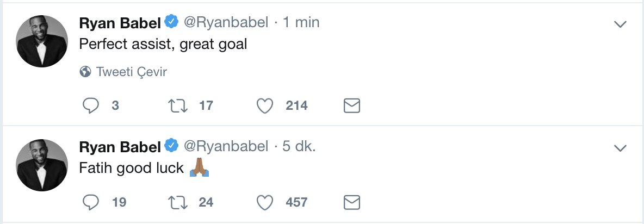Retweet the 'Fatih good luck' tweet
644x224 pixels.
[x=178, y=203]
